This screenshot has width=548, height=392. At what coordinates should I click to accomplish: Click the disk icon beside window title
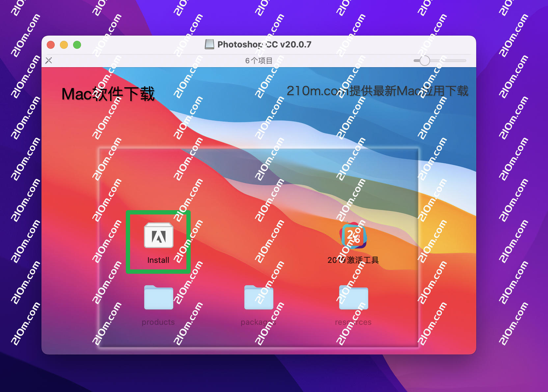209,44
